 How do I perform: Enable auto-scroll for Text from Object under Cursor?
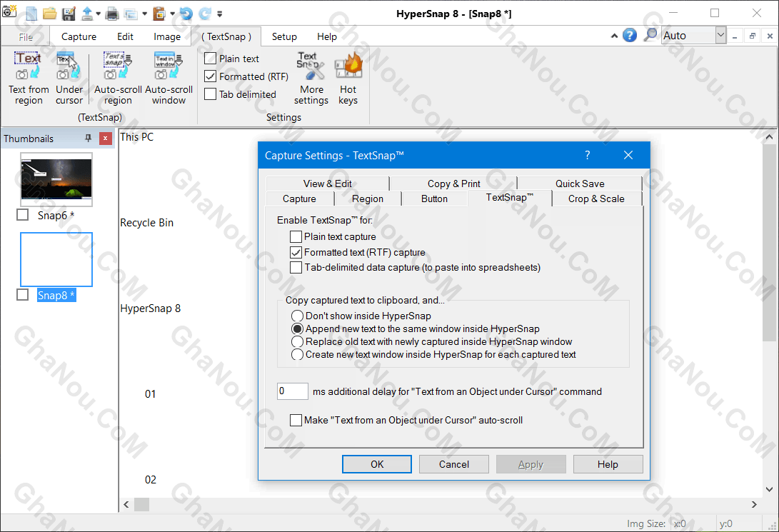point(296,420)
